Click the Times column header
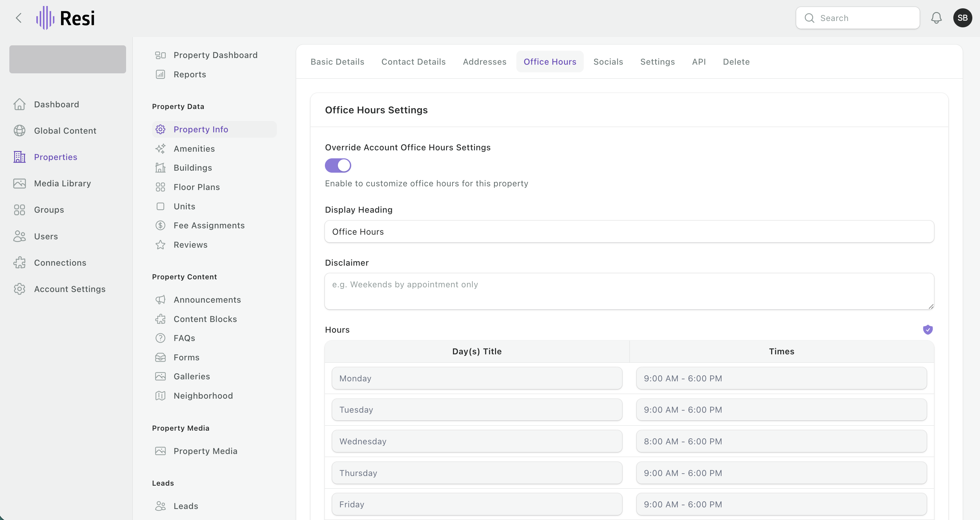The height and width of the screenshot is (520, 980). [782, 351]
